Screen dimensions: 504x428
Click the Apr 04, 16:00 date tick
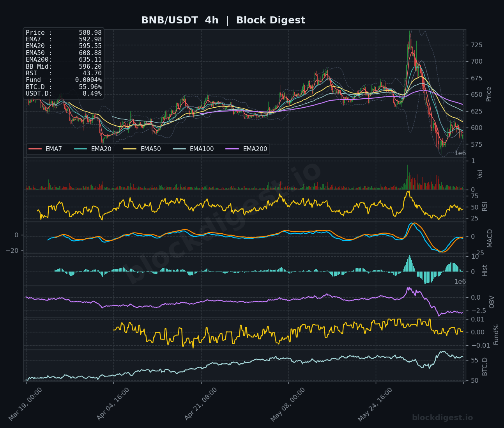(113, 404)
